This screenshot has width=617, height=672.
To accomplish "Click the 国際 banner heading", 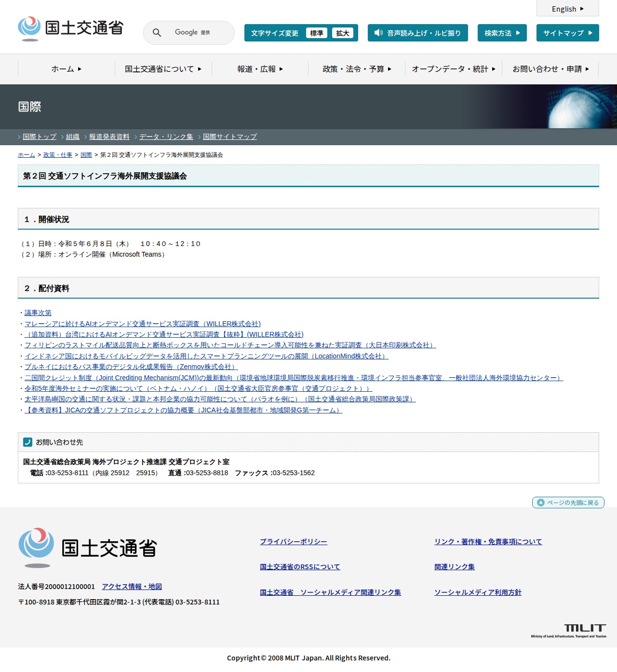I will [x=30, y=107].
